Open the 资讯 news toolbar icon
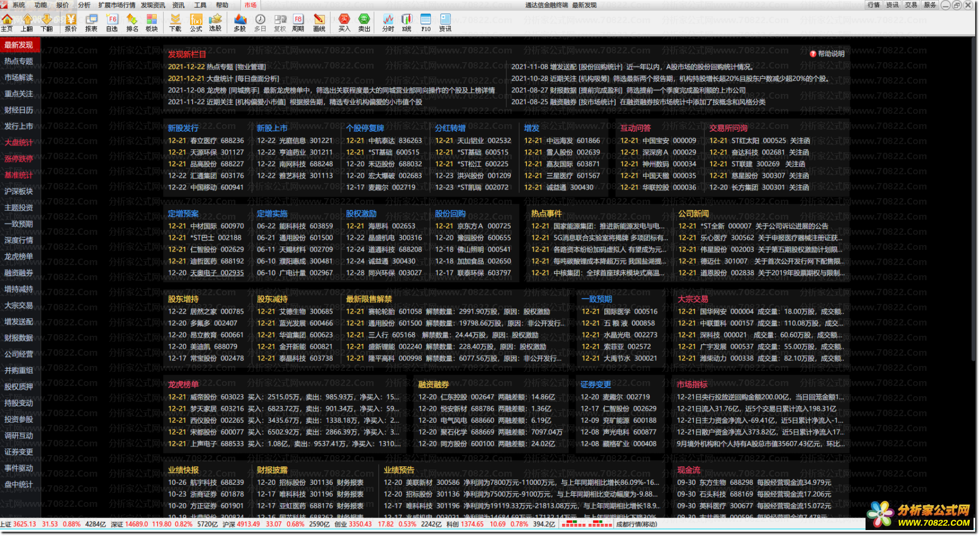The width and height of the screenshot is (980, 536). pyautogui.click(x=445, y=23)
